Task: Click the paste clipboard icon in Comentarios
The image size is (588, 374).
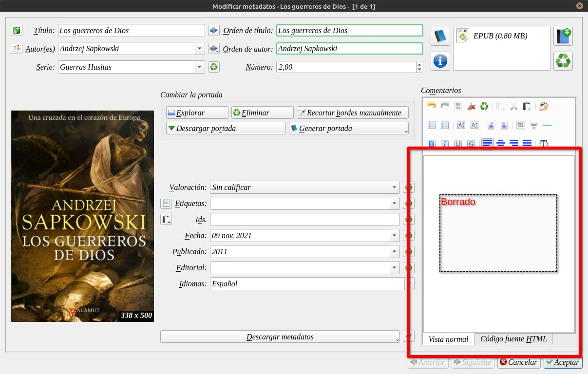Action: [x=527, y=106]
